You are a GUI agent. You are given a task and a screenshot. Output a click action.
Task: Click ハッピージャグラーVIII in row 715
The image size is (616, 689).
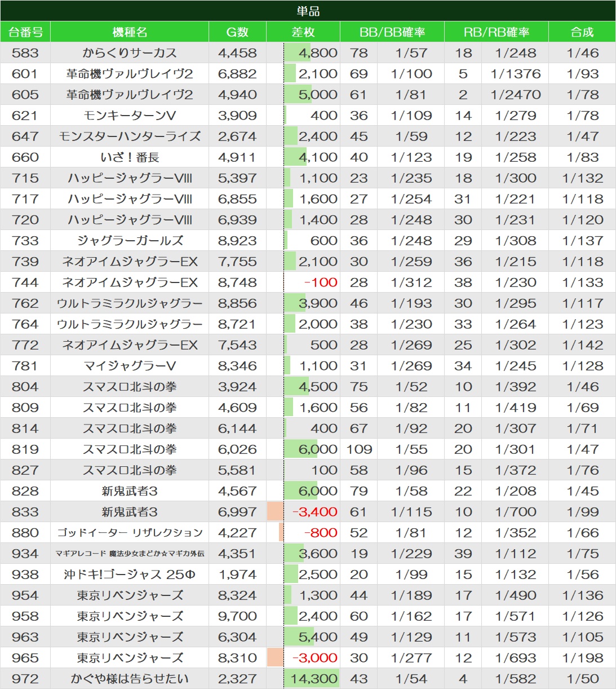click(130, 178)
